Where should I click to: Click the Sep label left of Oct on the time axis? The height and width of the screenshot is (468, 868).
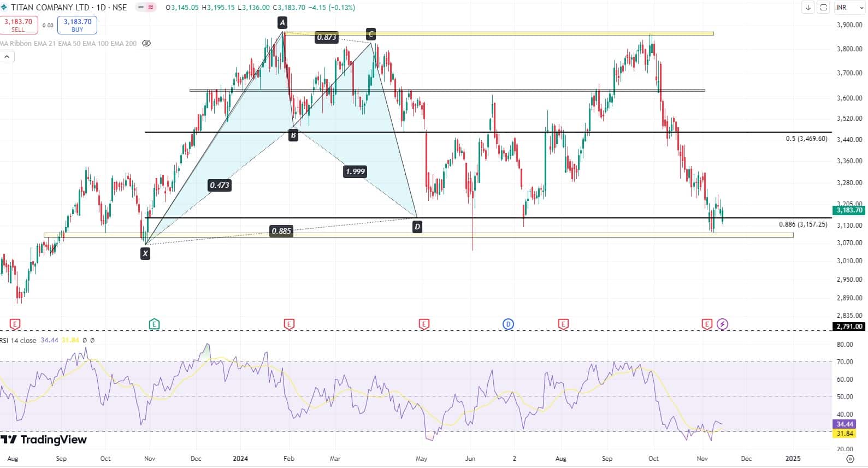click(x=61, y=459)
